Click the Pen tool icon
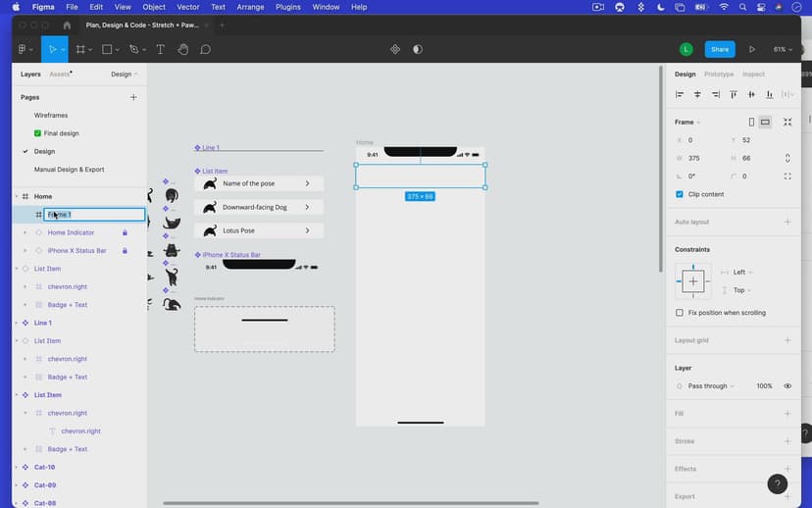Viewport: 812px width, 508px height. 133,49
